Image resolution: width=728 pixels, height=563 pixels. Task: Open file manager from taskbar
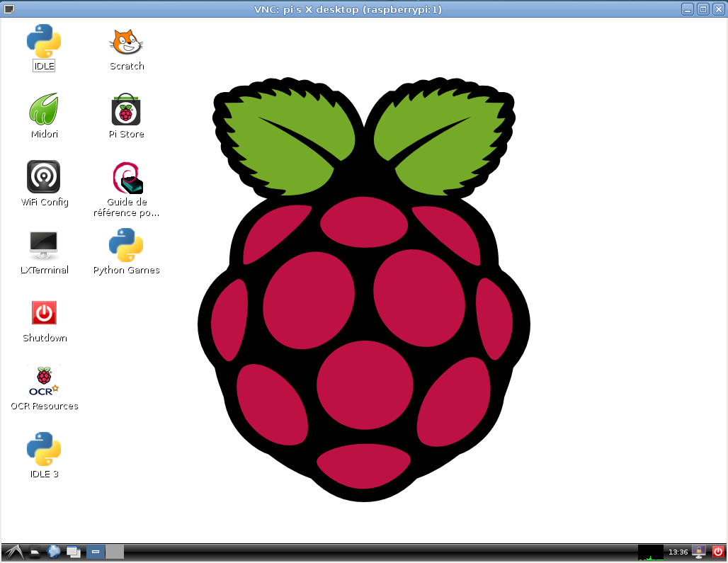coord(35,552)
